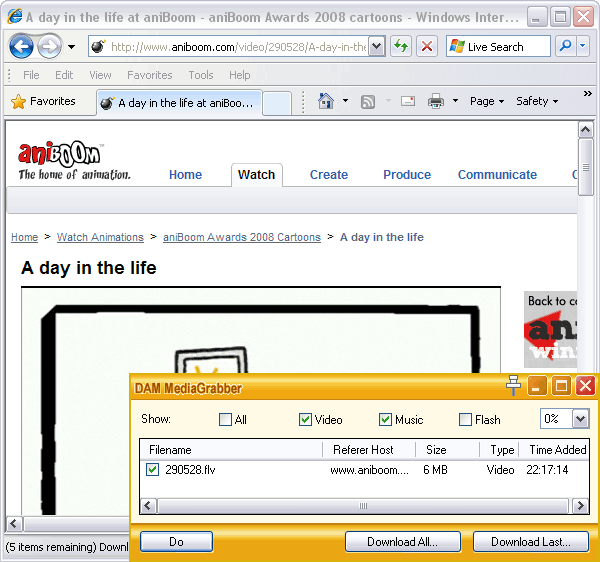Screen dimensions: 600x562
Task: Go to the Create navigation tab
Action: click(329, 175)
